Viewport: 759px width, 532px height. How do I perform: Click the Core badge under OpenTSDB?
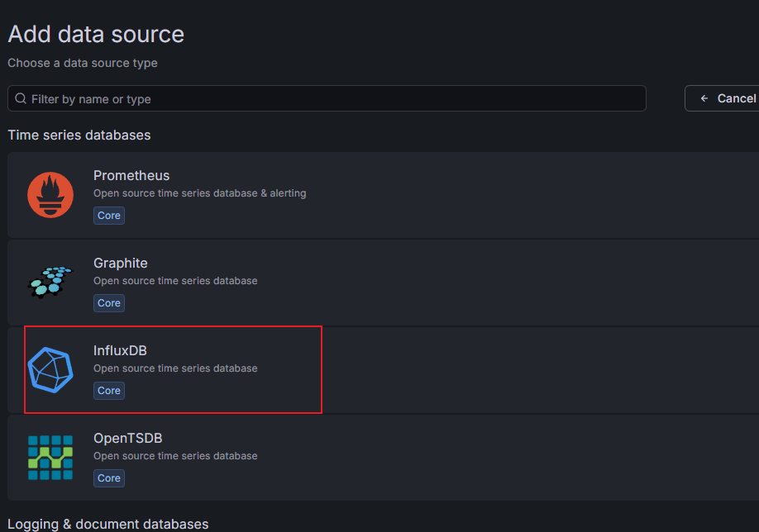point(109,478)
